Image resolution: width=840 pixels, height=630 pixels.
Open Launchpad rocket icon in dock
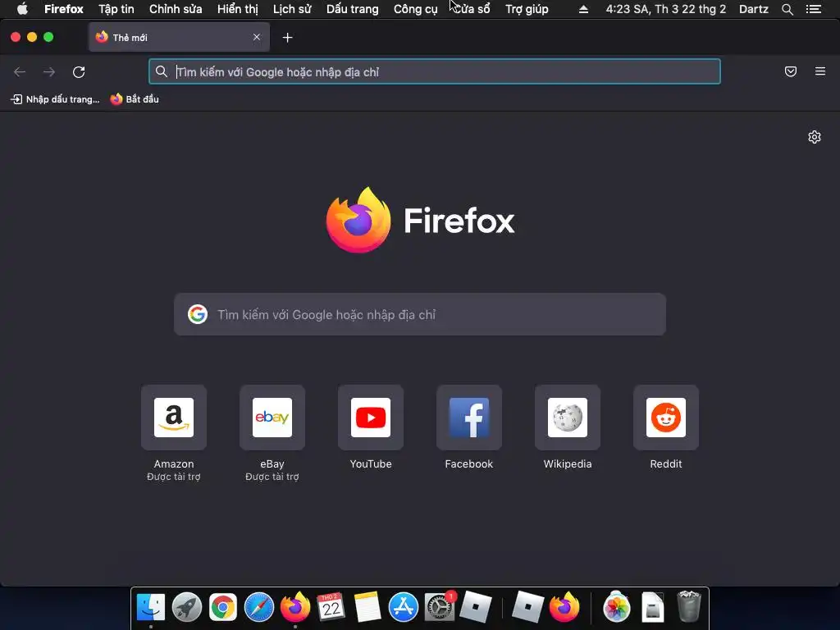(186, 607)
